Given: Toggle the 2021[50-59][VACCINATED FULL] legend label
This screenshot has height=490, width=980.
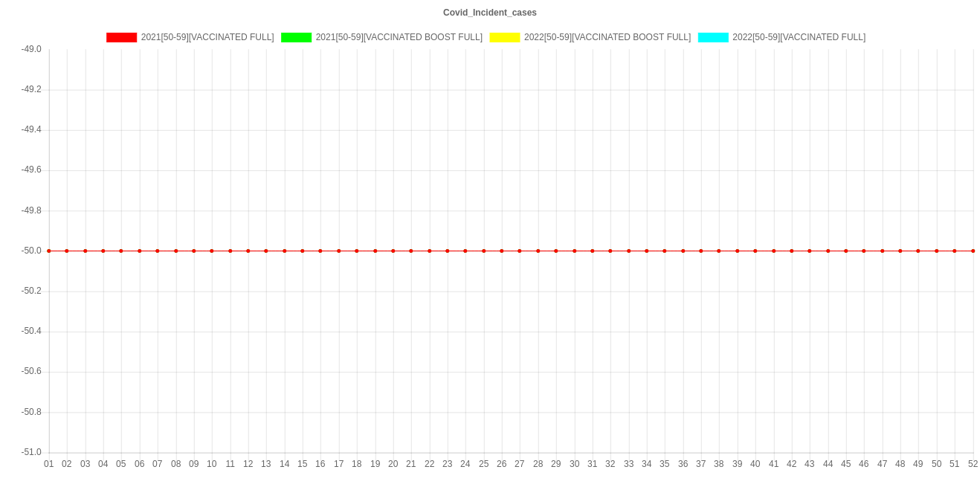Looking at the screenshot, I should tap(207, 37).
